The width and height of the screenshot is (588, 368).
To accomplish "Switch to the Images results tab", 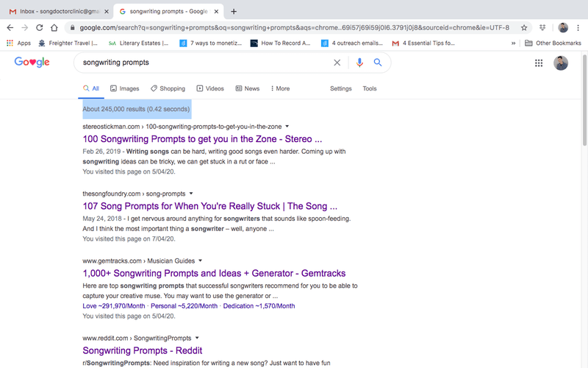I will 124,88.
